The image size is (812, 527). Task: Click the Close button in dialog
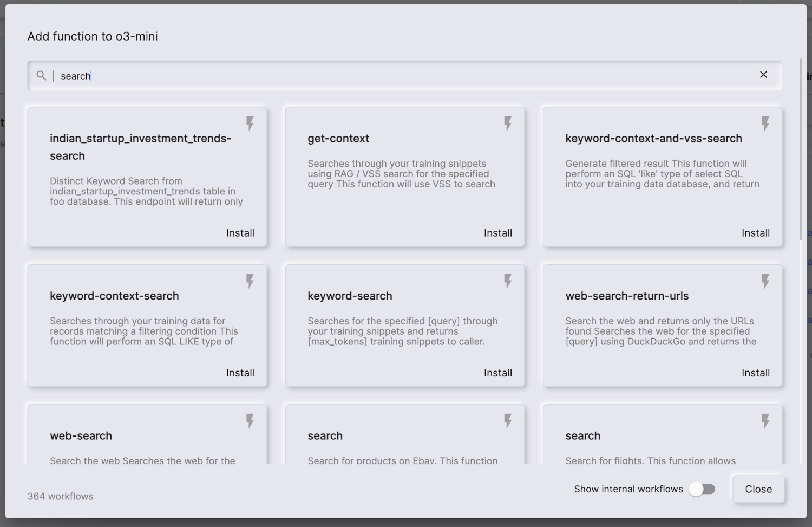pos(758,489)
